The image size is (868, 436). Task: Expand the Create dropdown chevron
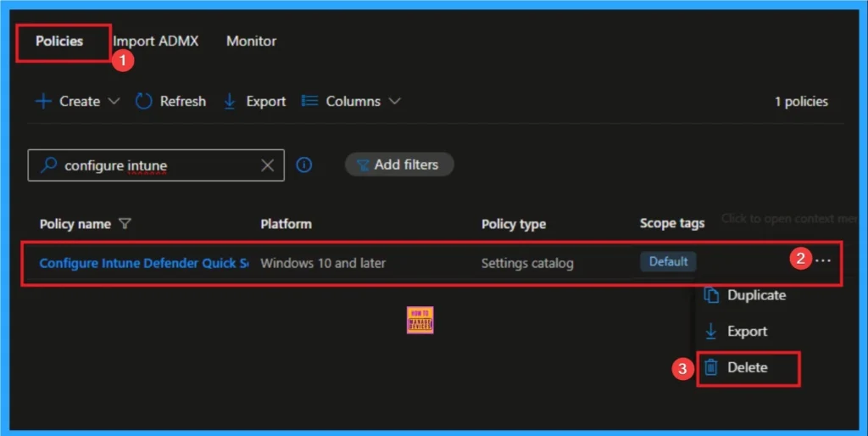click(x=114, y=102)
